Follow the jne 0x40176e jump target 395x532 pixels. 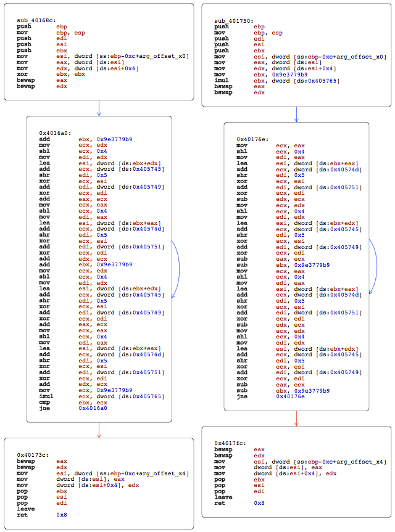[290, 396]
